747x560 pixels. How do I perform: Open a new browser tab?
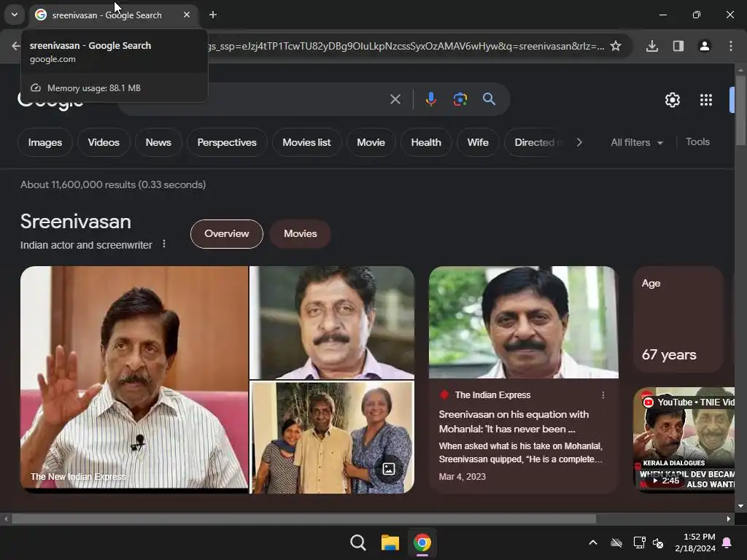tap(213, 15)
